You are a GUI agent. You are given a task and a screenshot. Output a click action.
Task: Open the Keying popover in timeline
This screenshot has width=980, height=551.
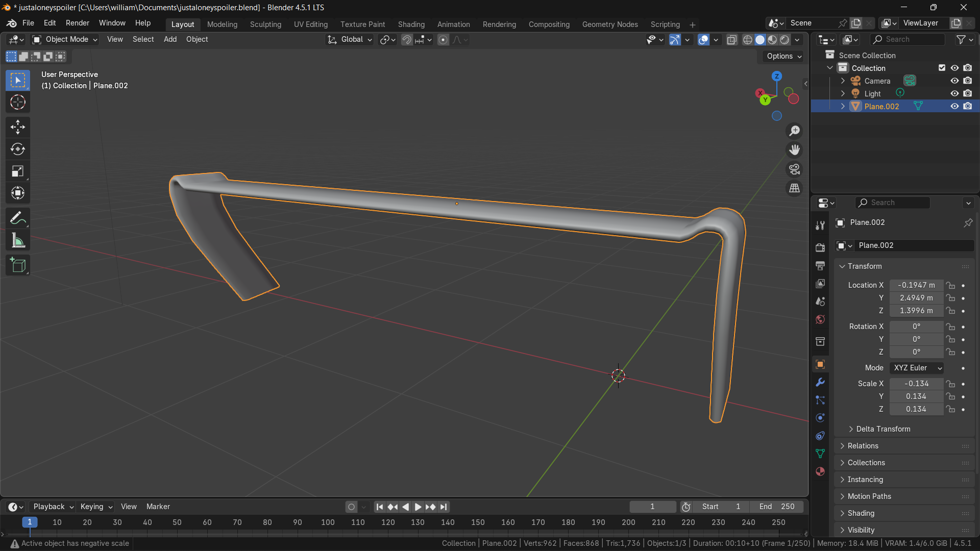point(96,507)
